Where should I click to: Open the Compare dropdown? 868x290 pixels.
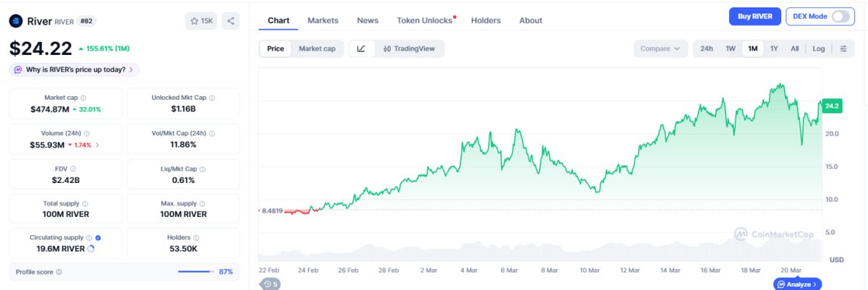pos(660,48)
